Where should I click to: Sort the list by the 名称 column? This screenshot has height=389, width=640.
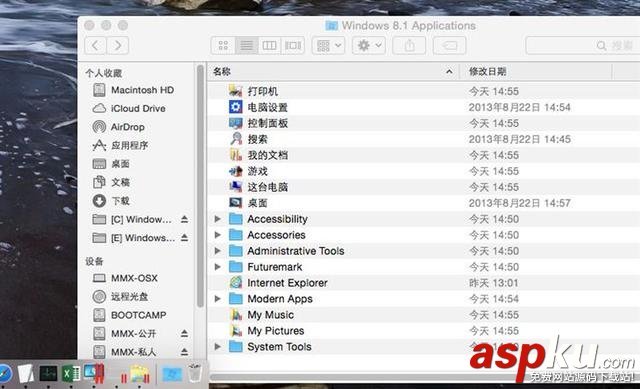click(333, 72)
